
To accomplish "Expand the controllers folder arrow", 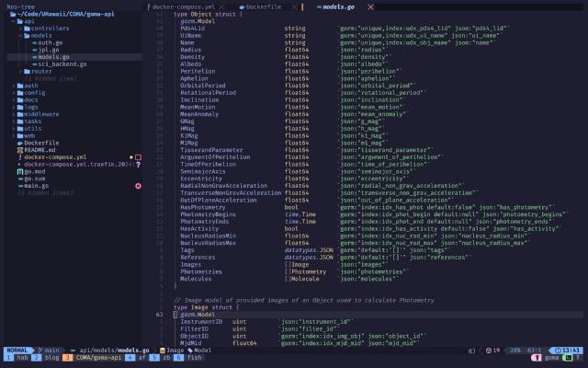I will pyautogui.click(x=21, y=29).
